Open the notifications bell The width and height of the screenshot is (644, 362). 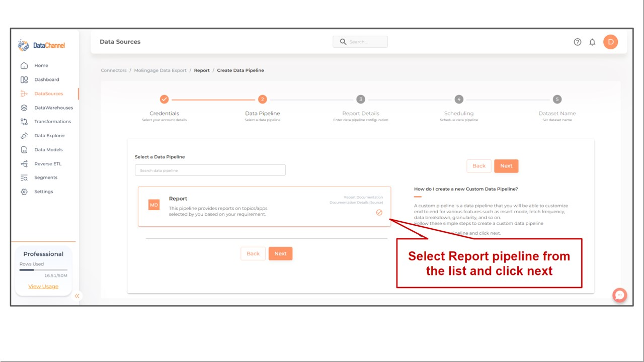(x=592, y=42)
